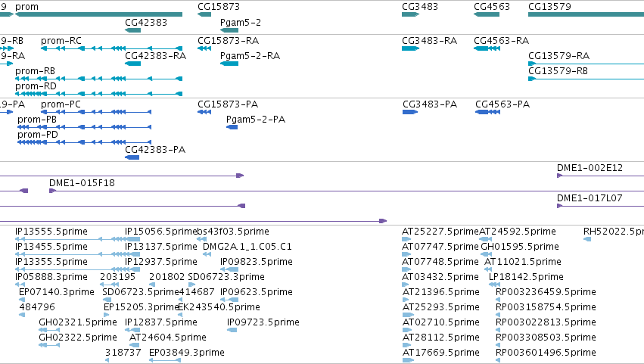Click the 318737 feature label
644x364 pixels.
point(123,353)
